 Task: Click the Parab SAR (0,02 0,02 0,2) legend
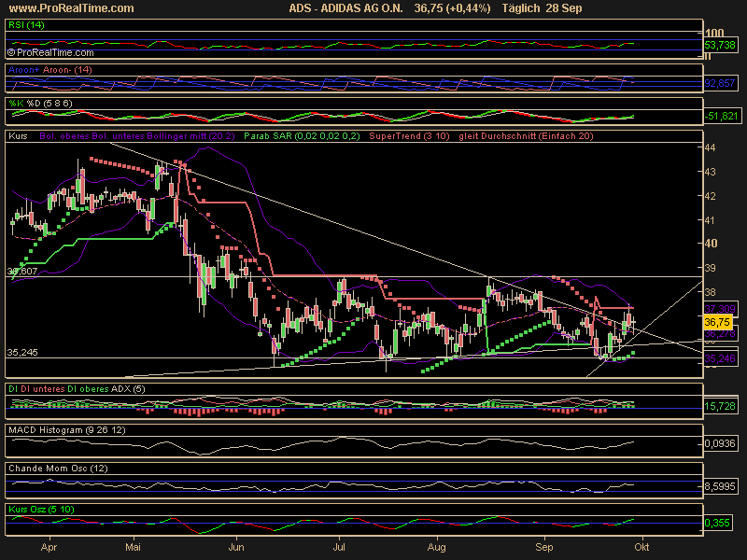coord(302,136)
